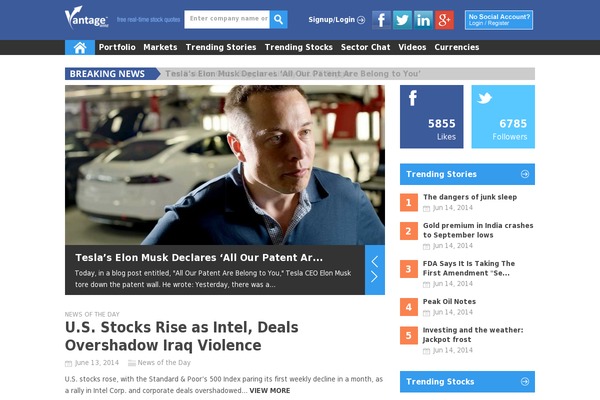The image size is (600, 400).
Task: Click the News of the Day category link
Action: coord(164,362)
